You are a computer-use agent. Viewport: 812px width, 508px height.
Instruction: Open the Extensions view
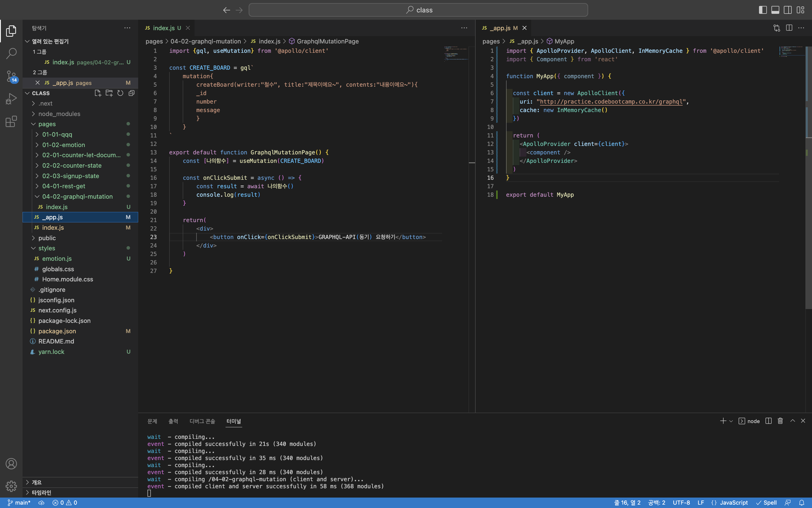11,121
